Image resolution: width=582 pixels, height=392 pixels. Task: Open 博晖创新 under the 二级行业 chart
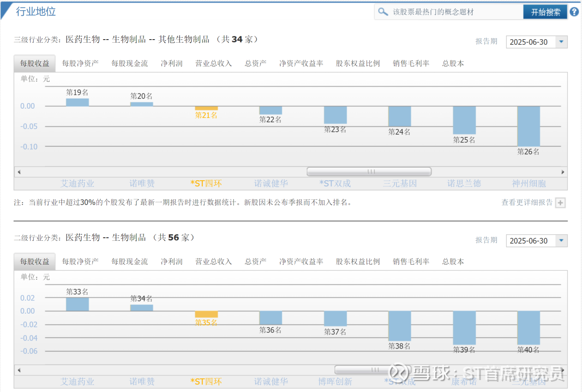coord(335,382)
